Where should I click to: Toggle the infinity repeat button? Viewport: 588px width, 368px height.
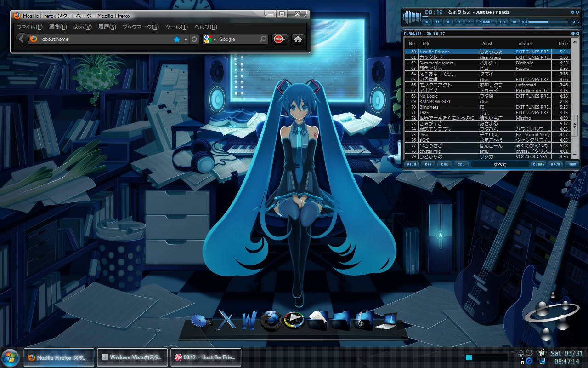pos(503,22)
